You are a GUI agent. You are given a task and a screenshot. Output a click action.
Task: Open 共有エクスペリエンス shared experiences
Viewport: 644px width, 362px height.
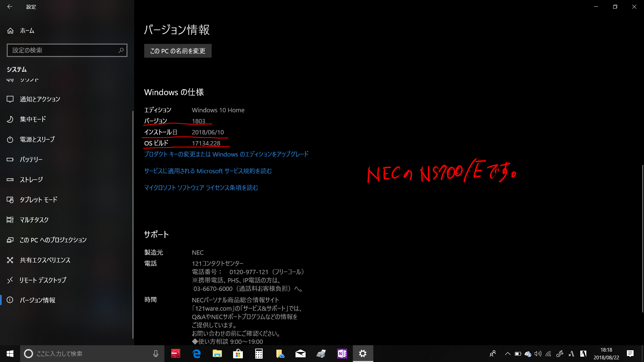(45, 260)
